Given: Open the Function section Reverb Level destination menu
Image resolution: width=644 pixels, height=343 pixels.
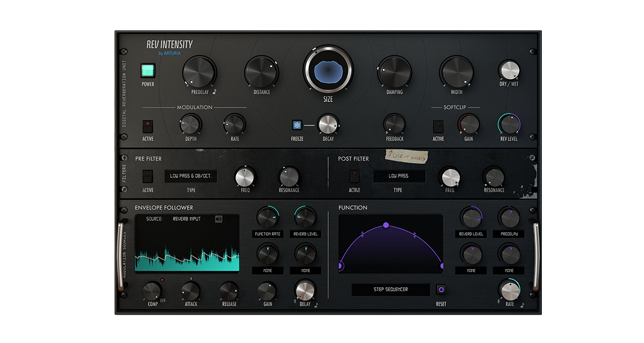Looking at the screenshot, I should click(x=471, y=234).
